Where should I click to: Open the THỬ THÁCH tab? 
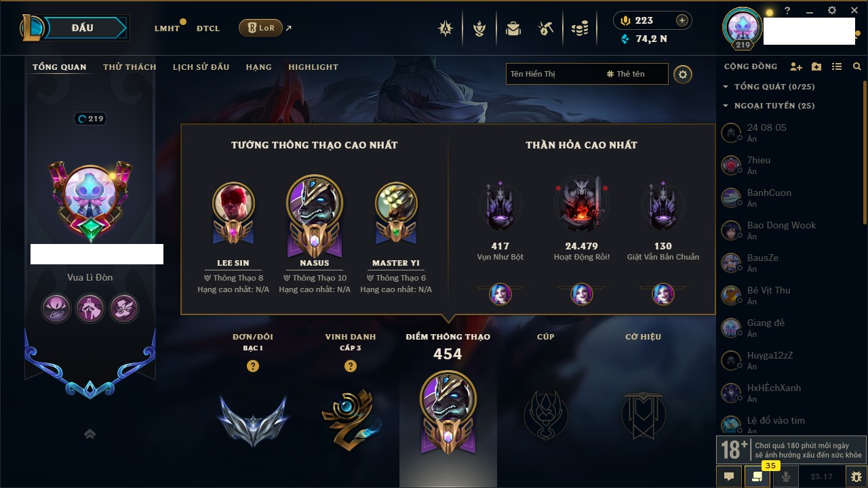pyautogui.click(x=130, y=67)
